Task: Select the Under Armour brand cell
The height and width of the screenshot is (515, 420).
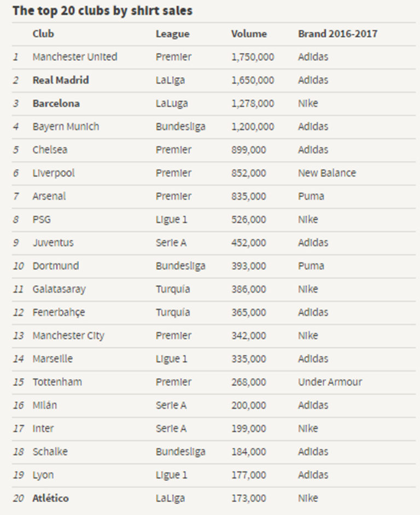Action: 330,382
